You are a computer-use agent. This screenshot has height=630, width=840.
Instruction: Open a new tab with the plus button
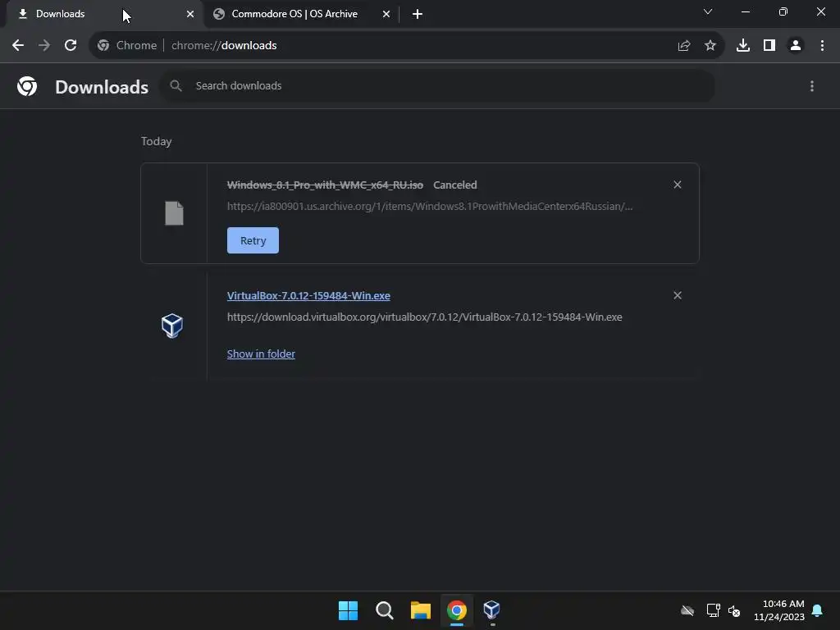(418, 15)
